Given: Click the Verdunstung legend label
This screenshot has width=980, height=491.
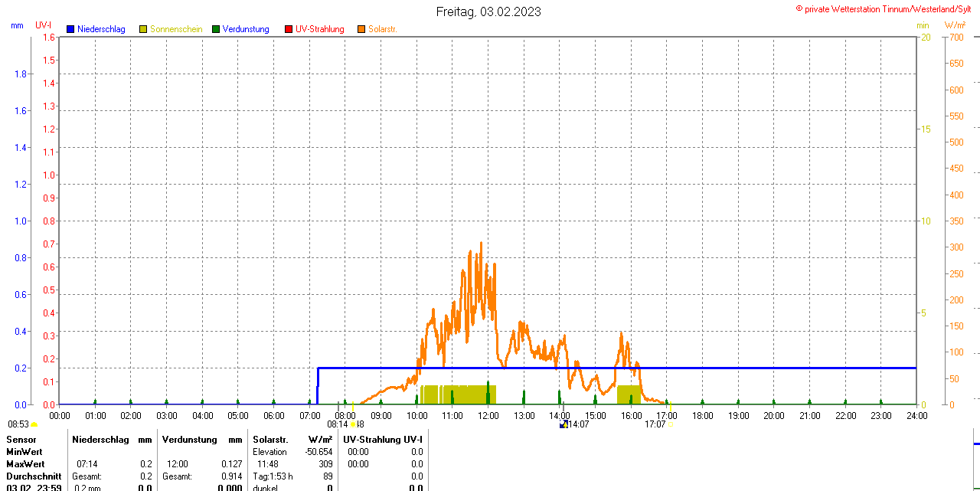Looking at the screenshot, I should [246, 29].
